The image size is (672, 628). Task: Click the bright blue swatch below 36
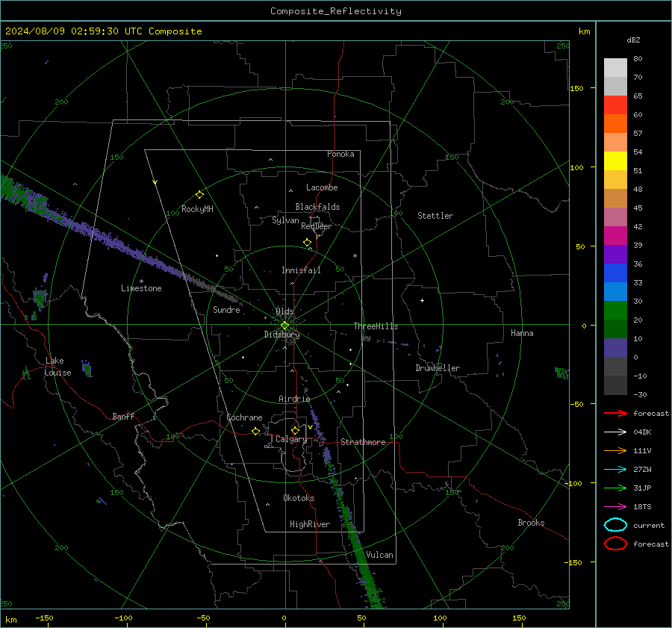coord(615,273)
